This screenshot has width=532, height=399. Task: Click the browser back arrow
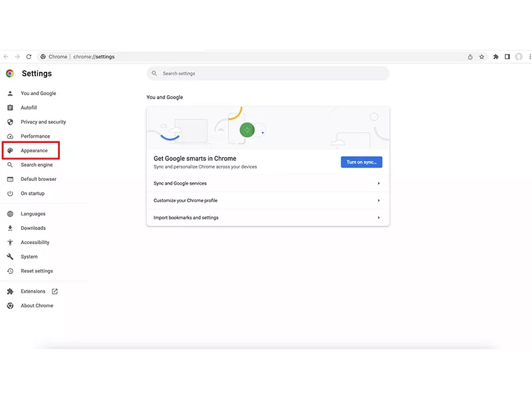coord(6,57)
